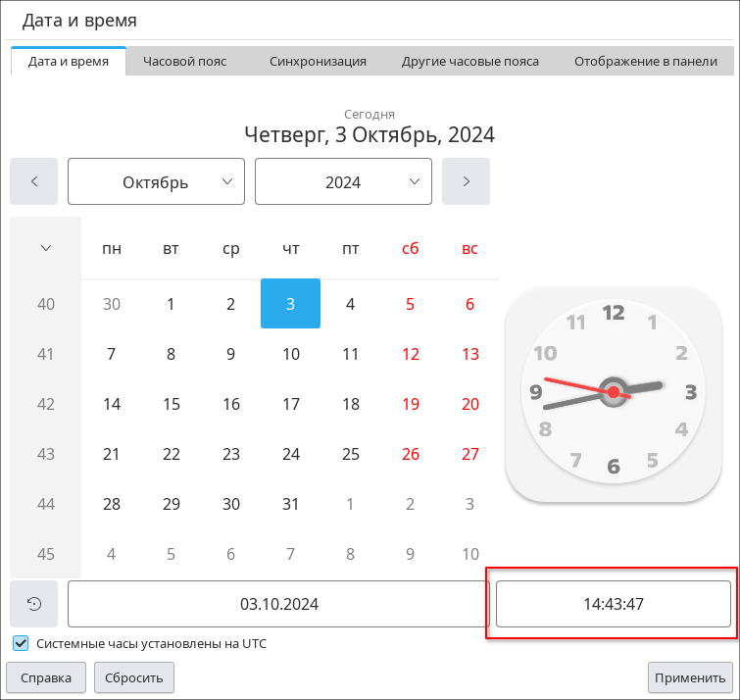Click the analog clock widget
Image resolution: width=740 pixels, height=700 pixels.
click(613, 392)
